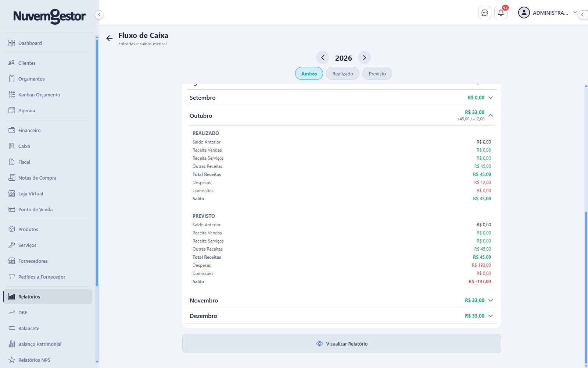
Task: Go to previous year
Action: pyautogui.click(x=323, y=58)
